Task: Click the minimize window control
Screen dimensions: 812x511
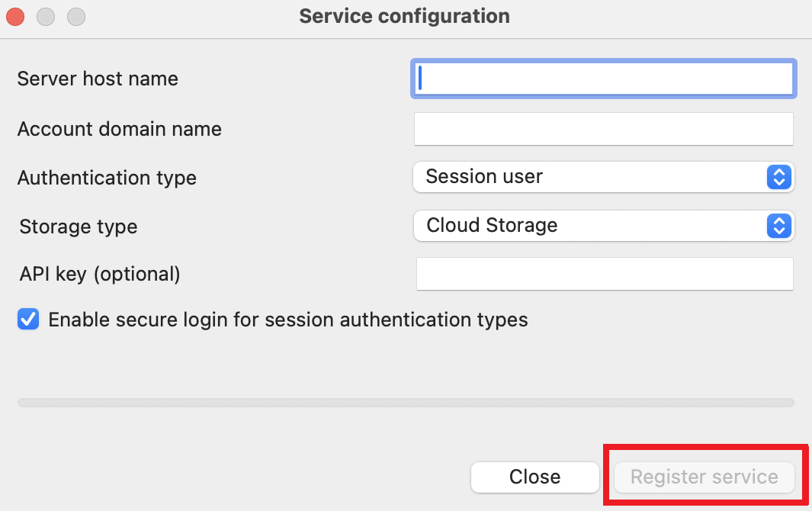Action: click(x=45, y=15)
